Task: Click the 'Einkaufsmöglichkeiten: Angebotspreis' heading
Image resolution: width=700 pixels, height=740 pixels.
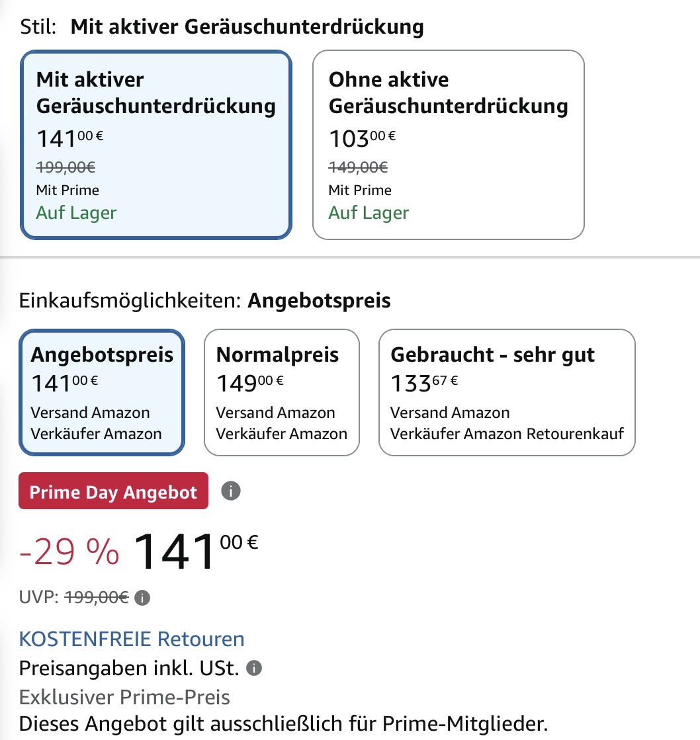Action: pos(205,301)
